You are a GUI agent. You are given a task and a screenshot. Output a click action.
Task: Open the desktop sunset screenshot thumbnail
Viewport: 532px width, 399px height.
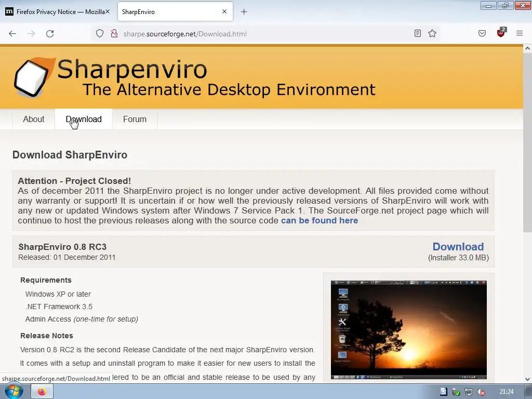click(408, 330)
